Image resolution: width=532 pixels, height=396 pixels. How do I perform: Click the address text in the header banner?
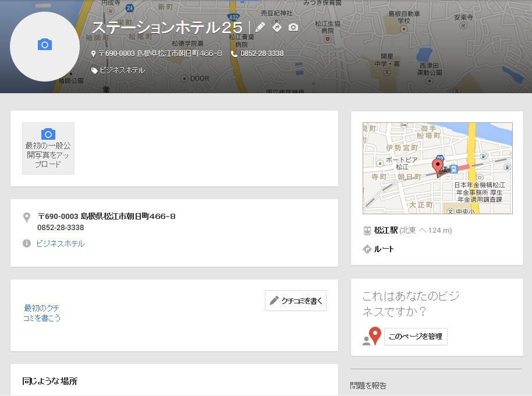click(x=160, y=54)
